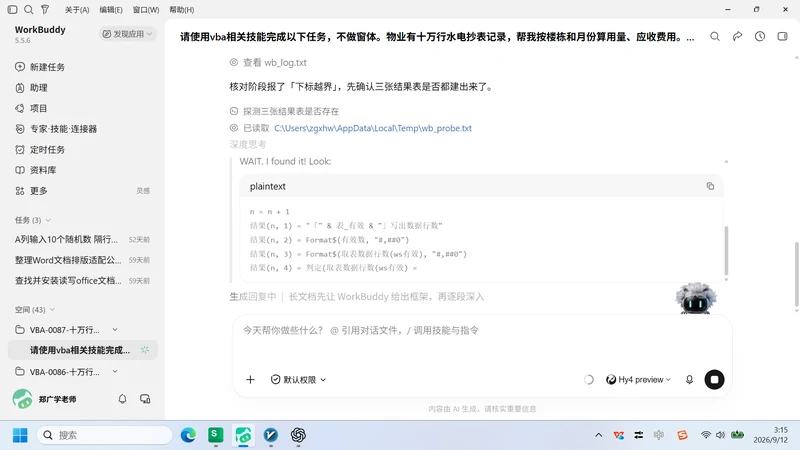800x450 pixels.
Task: Open the 编辑(E) menu
Action: (111, 10)
